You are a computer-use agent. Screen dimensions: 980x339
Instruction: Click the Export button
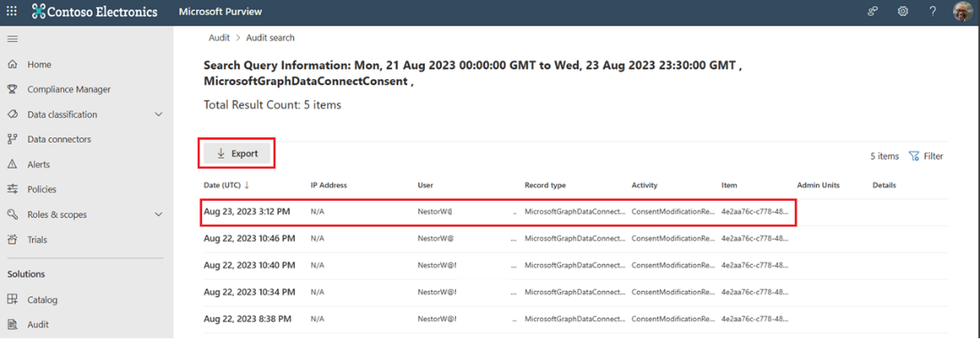237,153
